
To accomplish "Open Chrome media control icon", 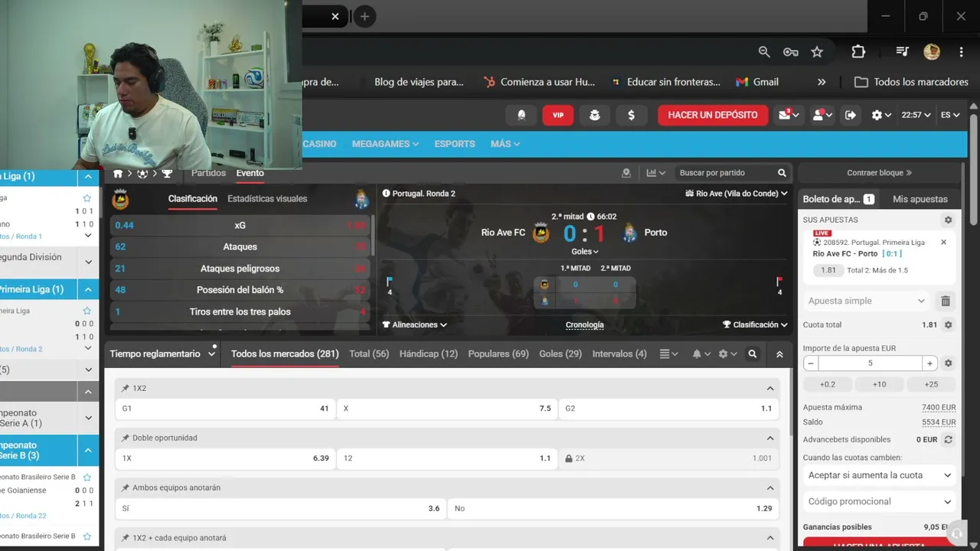I will click(902, 51).
